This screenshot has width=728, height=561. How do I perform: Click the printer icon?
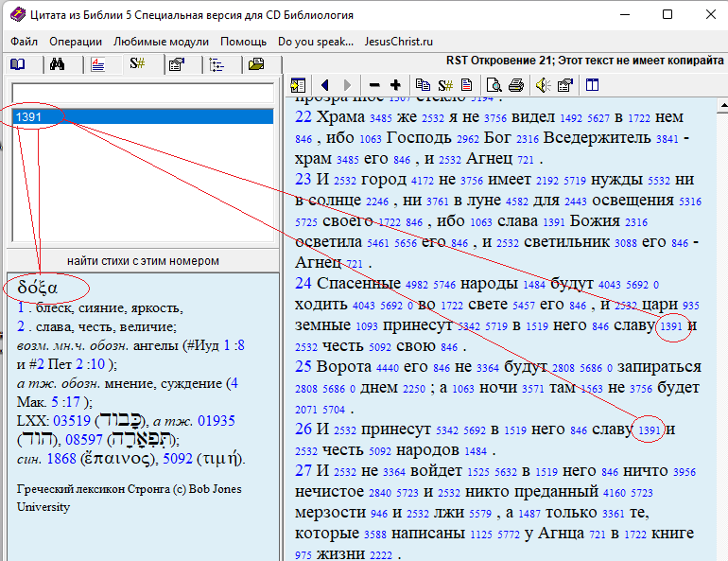(x=516, y=85)
